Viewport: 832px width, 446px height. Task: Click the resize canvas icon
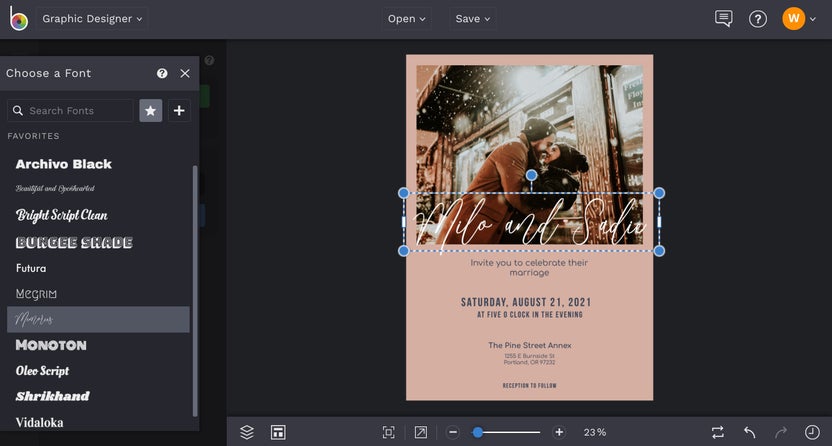[421, 432]
